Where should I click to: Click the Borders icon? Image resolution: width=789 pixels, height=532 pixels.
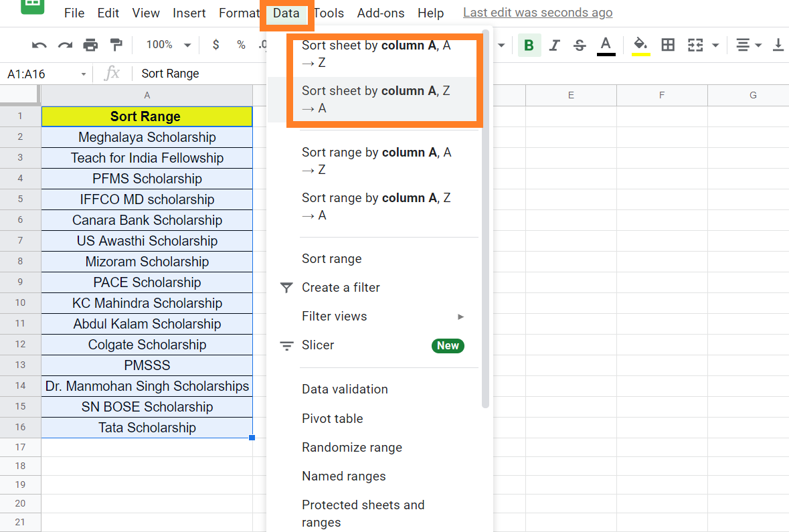668,46
